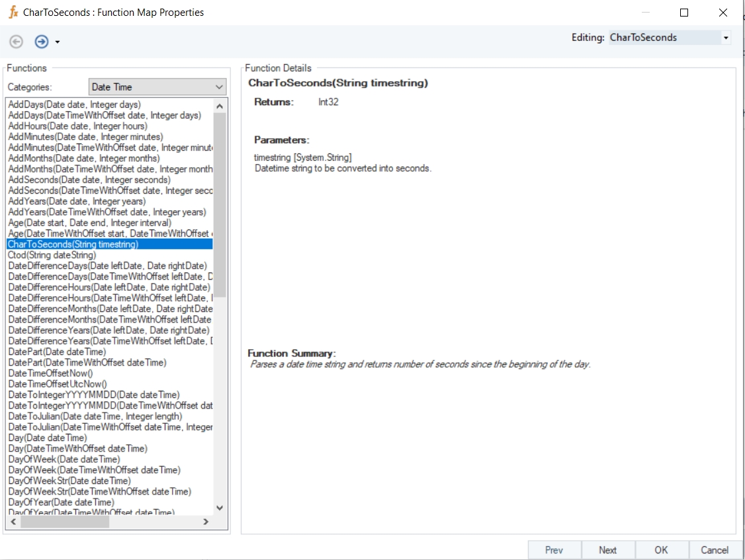This screenshot has width=745, height=560.
Task: Cancel the Function Map Properties dialog
Action: [x=715, y=549]
